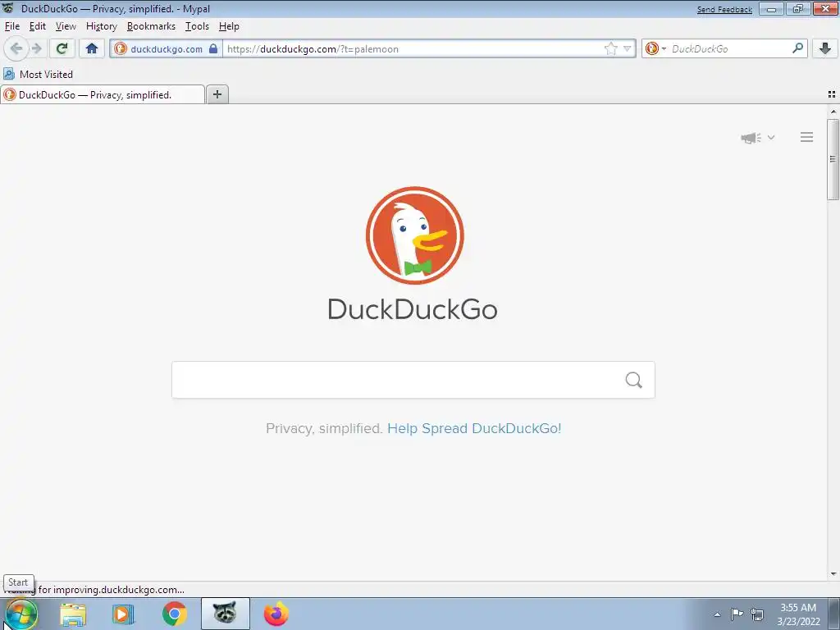
Task: Go back with the Back arrow button
Action: [x=16, y=48]
